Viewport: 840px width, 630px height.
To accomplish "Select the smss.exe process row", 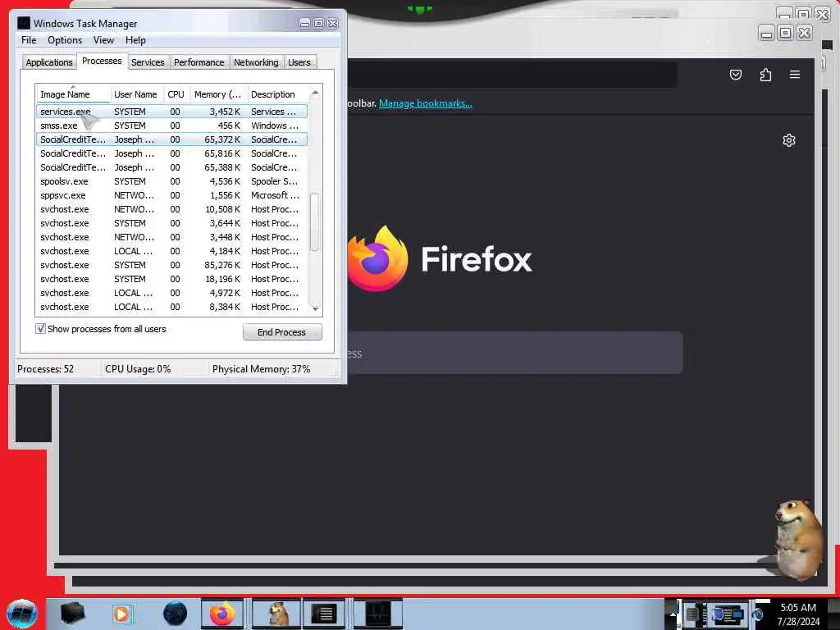I will tap(172, 126).
